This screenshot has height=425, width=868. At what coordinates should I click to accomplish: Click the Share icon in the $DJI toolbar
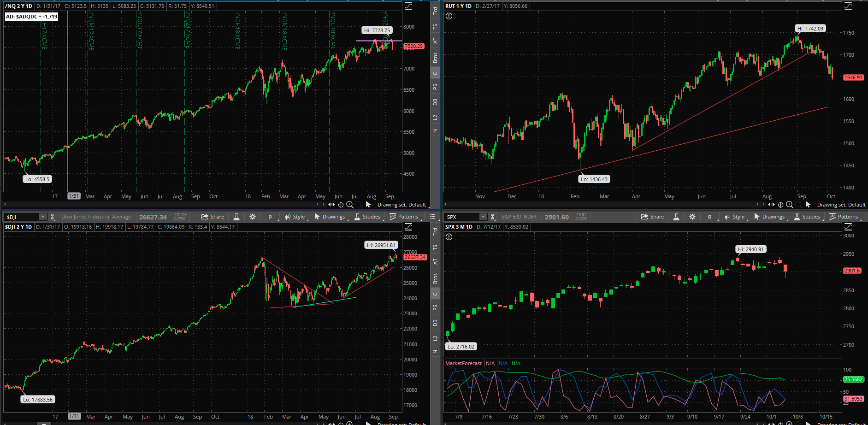[x=205, y=217]
